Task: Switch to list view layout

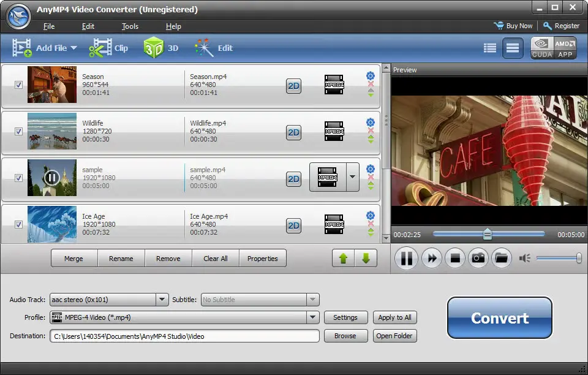Action: (x=489, y=48)
